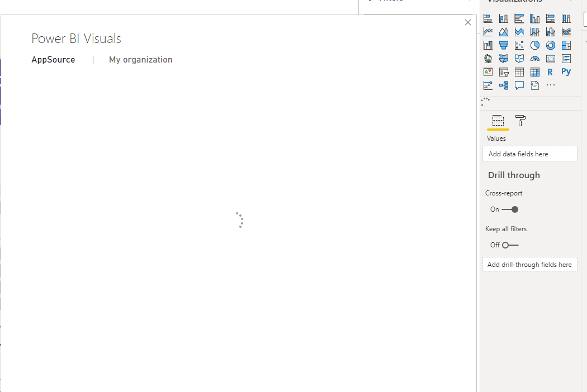The height and width of the screenshot is (392, 587).
Task: Turn off the Cross-report toggle
Action: (x=510, y=209)
